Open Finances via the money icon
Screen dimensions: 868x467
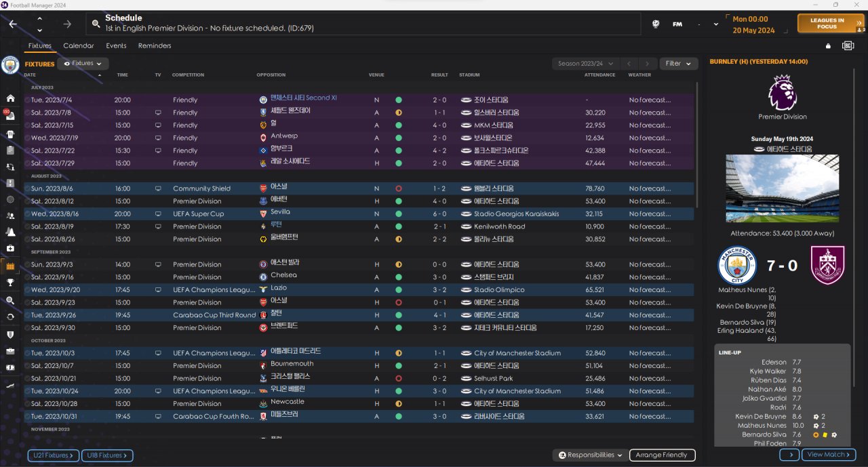(10, 368)
